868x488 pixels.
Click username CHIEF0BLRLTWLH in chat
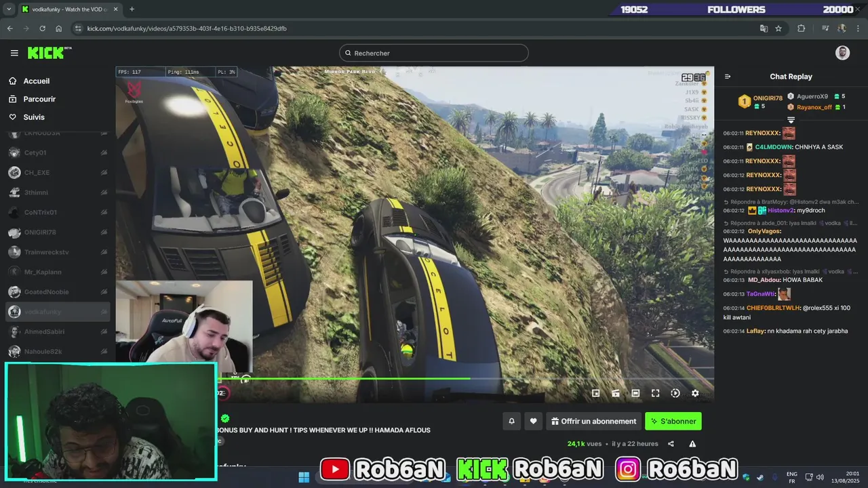773,308
